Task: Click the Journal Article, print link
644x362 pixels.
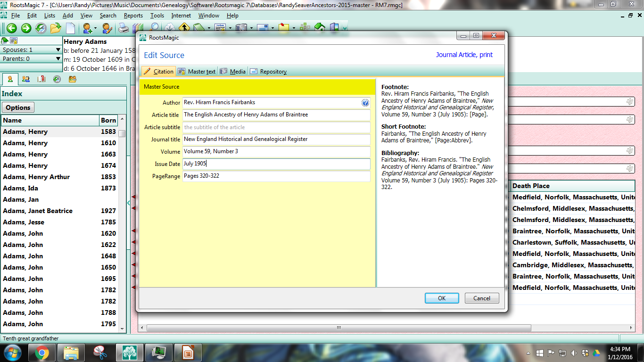Action: pos(464,55)
